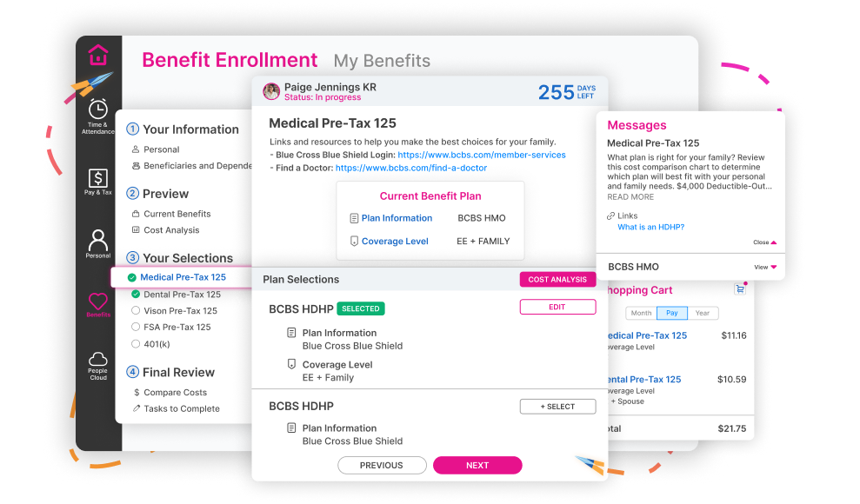Screen dimensions: 860x504
Task: Expand BCBS HMO with View arrow
Action: [x=766, y=268]
